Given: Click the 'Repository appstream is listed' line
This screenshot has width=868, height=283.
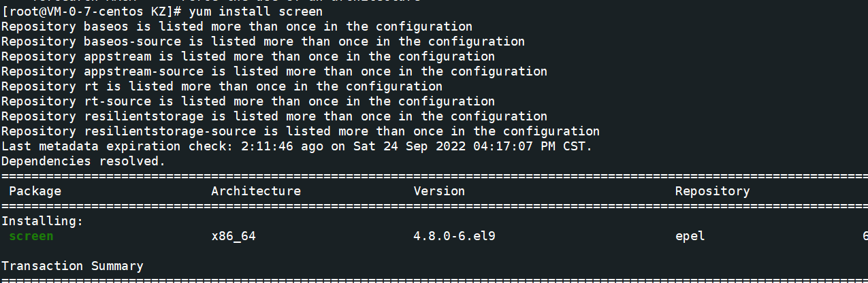Looking at the screenshot, I should coord(248,56).
